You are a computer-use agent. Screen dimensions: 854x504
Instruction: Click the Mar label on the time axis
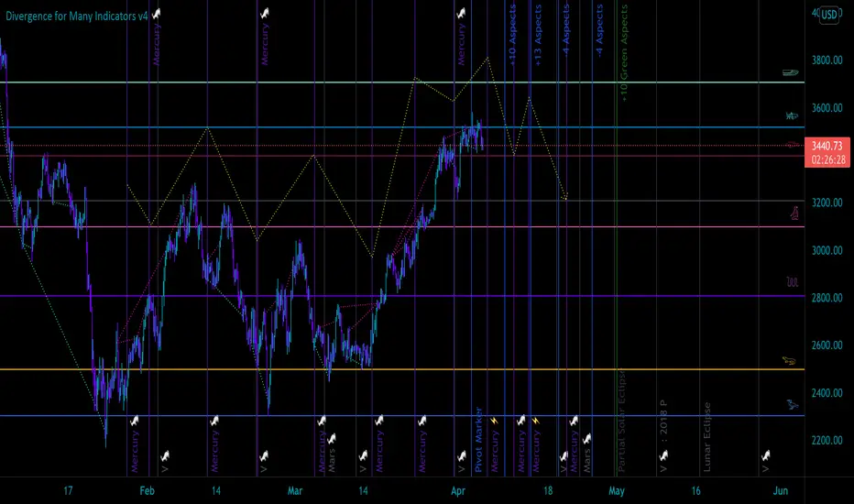pos(295,490)
